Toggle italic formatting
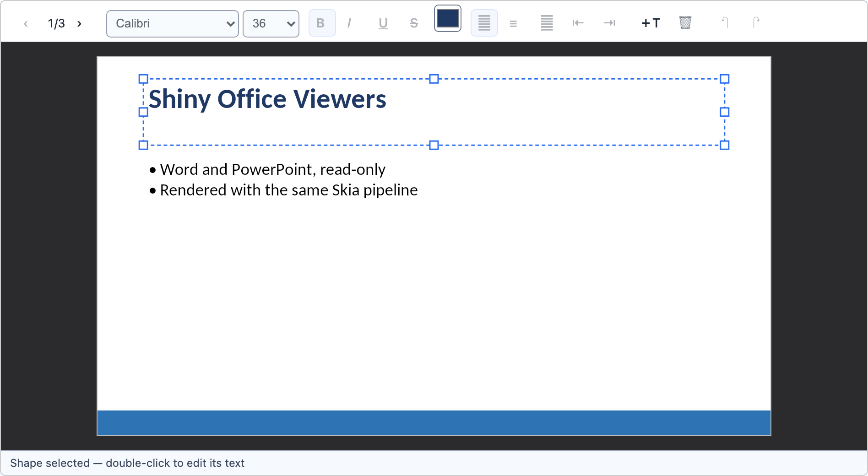 (x=349, y=23)
